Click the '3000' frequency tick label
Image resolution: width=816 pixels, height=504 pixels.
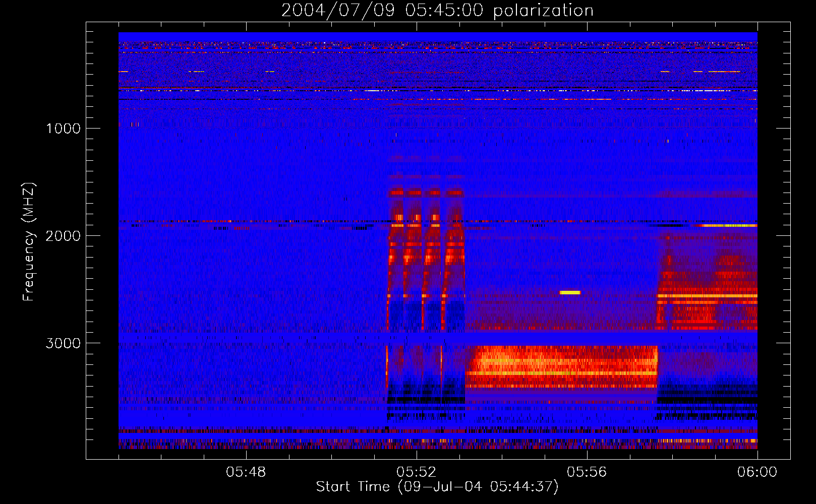63,343
